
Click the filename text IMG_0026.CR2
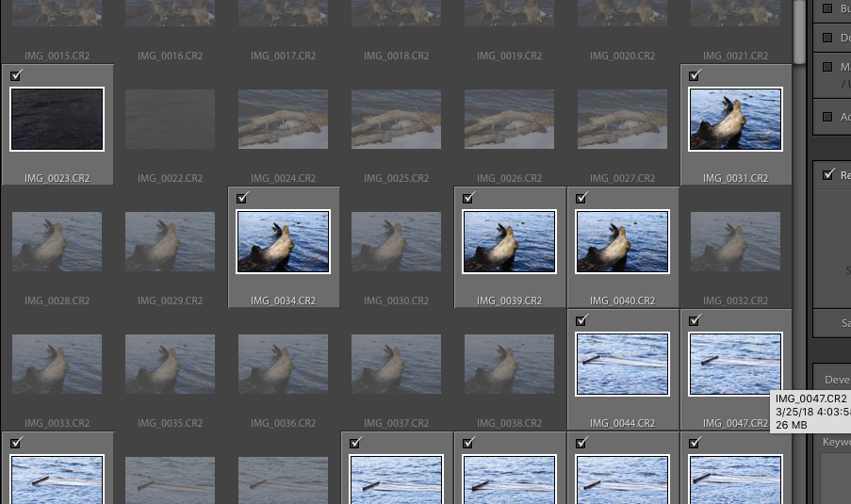pos(509,178)
